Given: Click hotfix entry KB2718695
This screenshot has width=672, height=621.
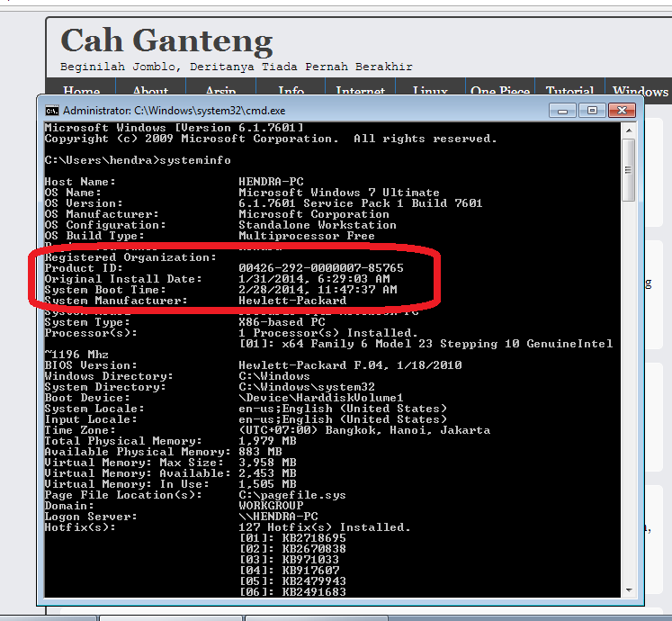Looking at the screenshot, I should click(x=314, y=538).
